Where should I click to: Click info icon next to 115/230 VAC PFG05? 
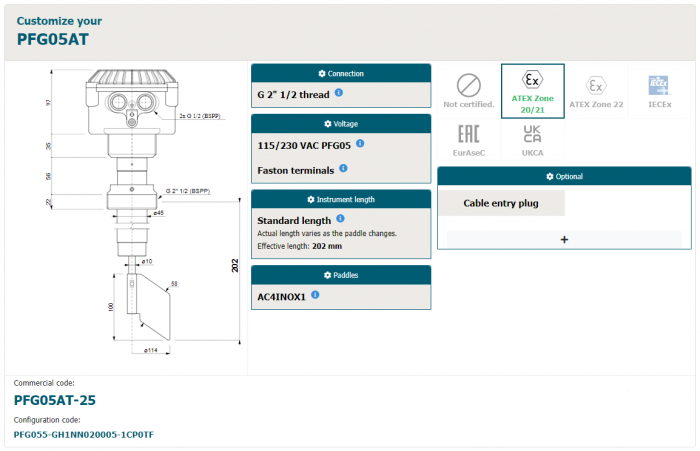pyautogui.click(x=360, y=143)
